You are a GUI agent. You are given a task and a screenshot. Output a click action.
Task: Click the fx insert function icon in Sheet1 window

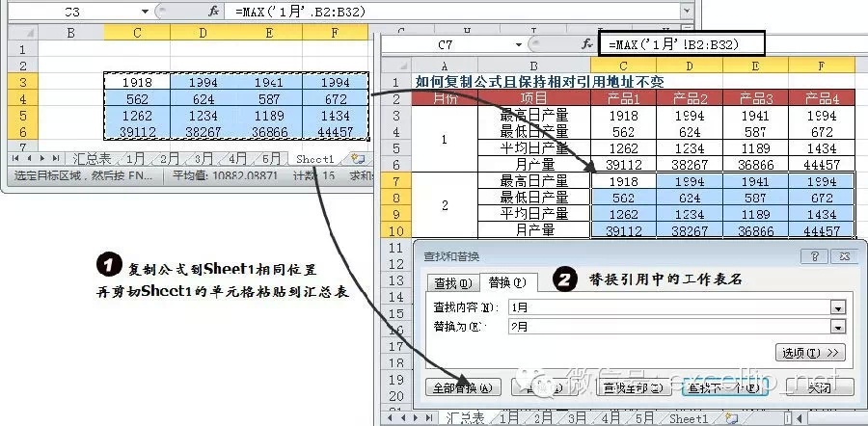click(x=215, y=11)
